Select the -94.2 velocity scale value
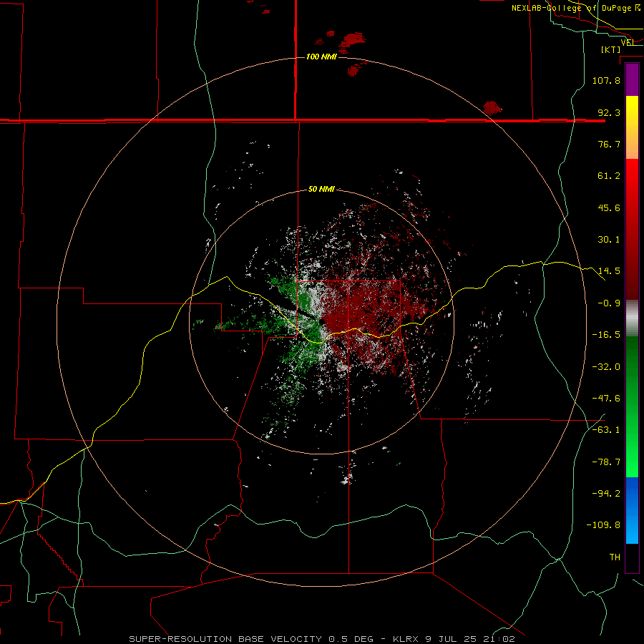 [606, 494]
